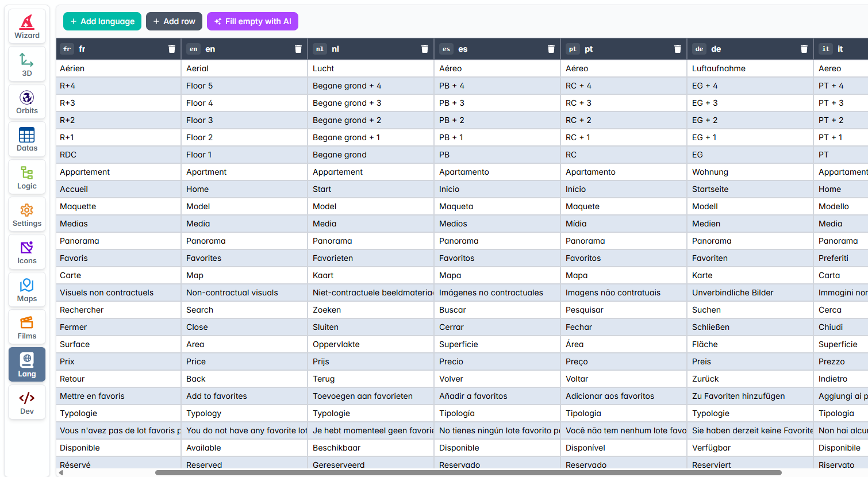Viewport: 868px width, 477px height.
Task: Open the Logic sidebar section
Action: click(x=27, y=177)
